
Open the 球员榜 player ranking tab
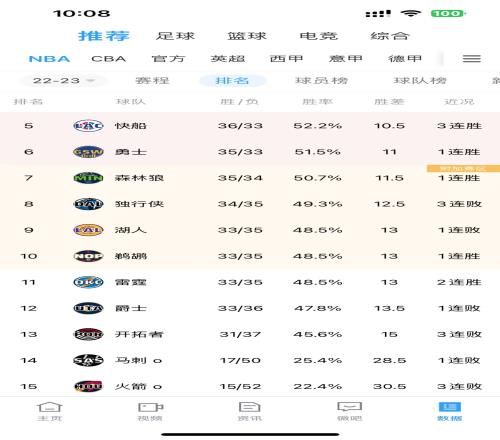(x=322, y=81)
